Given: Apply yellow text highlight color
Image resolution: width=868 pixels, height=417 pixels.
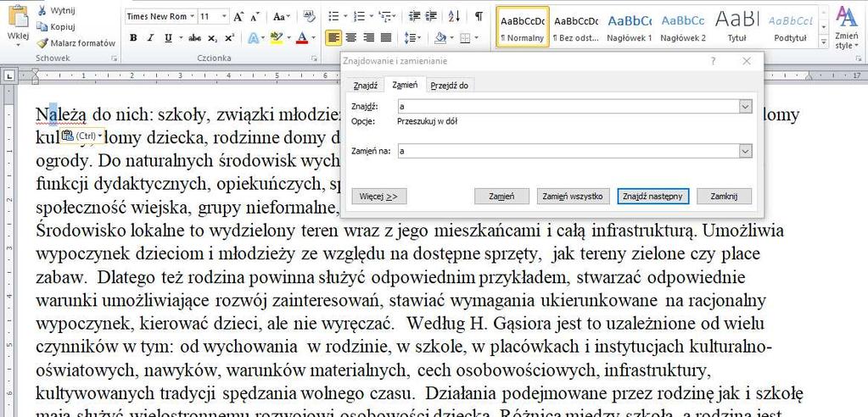Looking at the screenshot, I should tap(277, 38).
